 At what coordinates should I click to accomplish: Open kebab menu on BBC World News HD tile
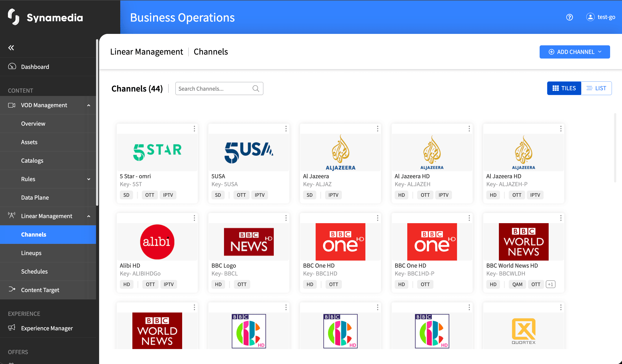tap(561, 218)
